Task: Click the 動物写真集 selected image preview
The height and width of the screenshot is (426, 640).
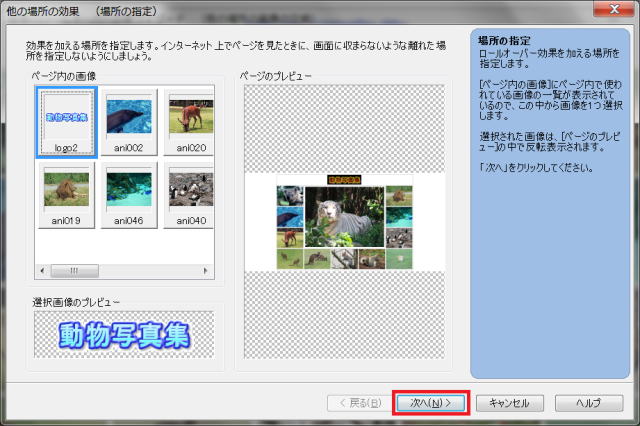Action: click(x=124, y=335)
